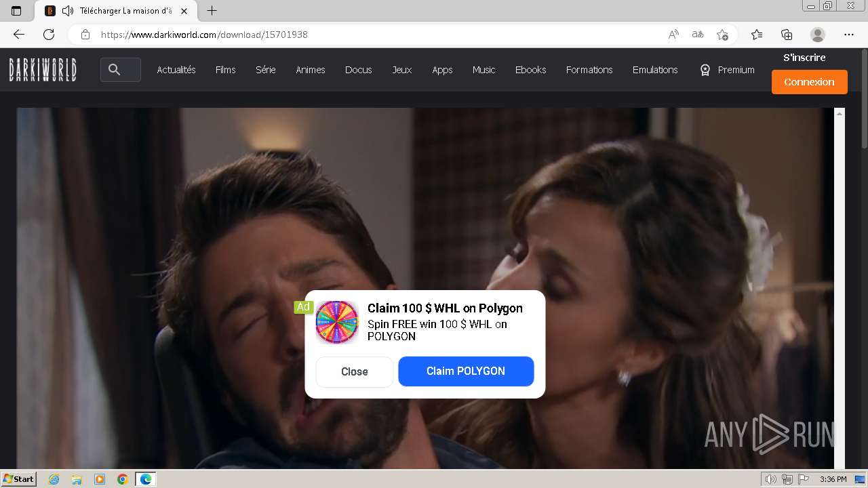Open browser Collections
This screenshot has height=488, width=868.
(x=787, y=35)
